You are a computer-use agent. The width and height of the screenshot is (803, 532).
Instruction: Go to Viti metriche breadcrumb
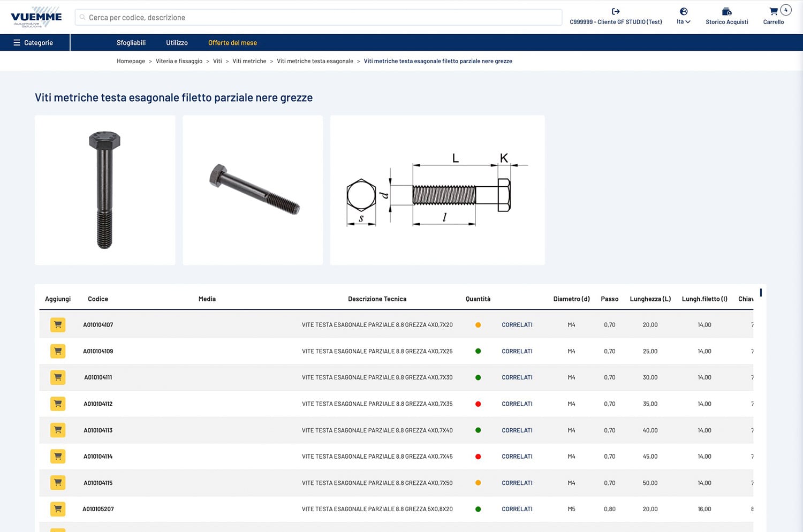tap(249, 61)
